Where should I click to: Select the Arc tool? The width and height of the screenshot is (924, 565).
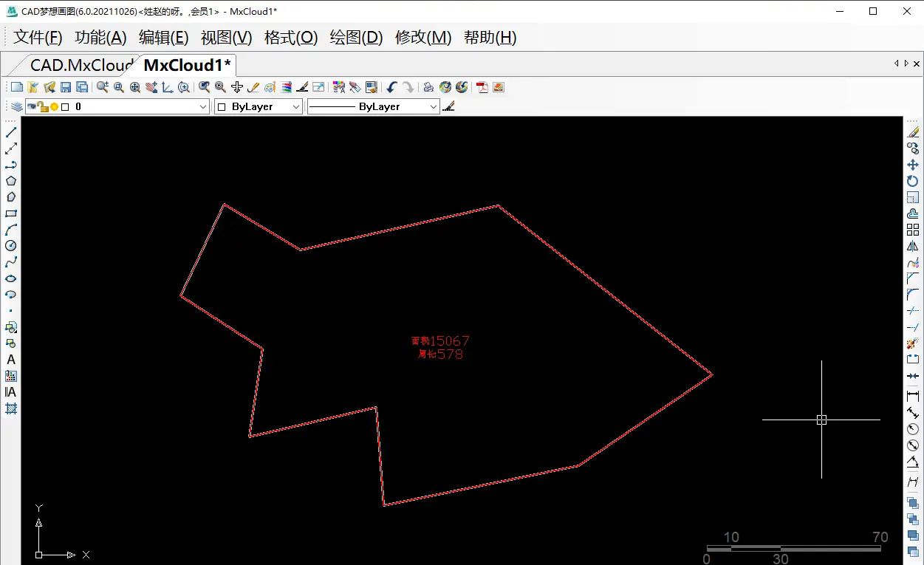[11, 230]
